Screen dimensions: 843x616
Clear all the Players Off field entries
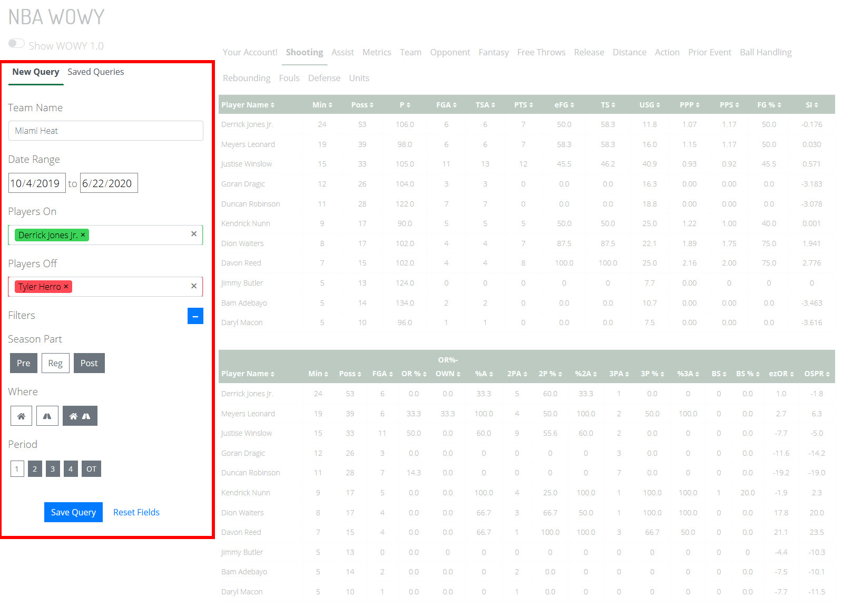pyautogui.click(x=194, y=286)
